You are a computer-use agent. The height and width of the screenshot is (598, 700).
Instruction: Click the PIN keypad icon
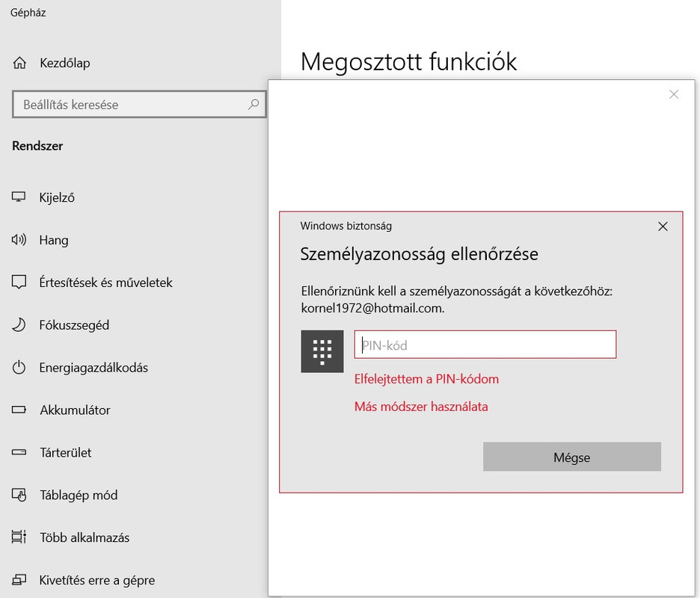click(322, 351)
